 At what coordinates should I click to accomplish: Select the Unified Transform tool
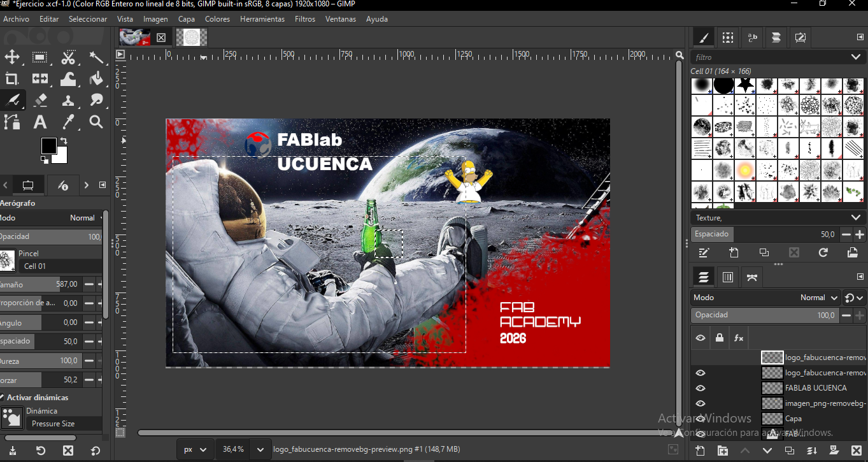(40, 79)
